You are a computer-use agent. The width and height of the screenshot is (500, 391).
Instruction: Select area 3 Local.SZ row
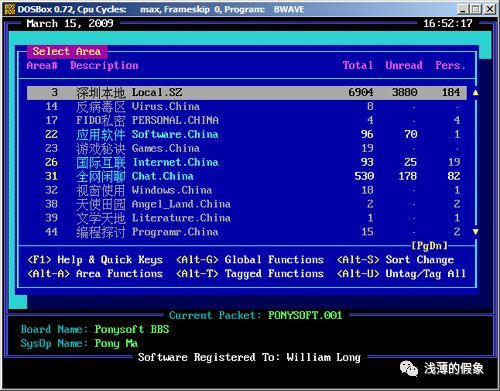pos(247,92)
